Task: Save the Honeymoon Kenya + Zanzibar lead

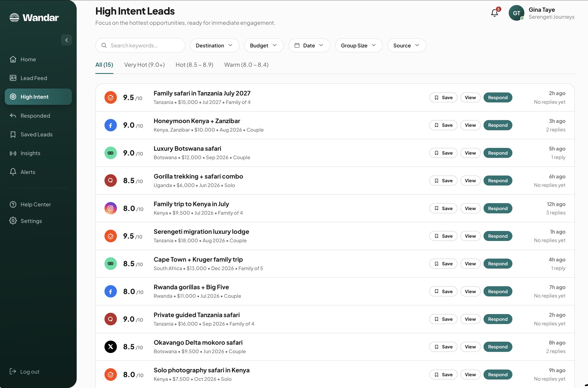Action: (443, 125)
